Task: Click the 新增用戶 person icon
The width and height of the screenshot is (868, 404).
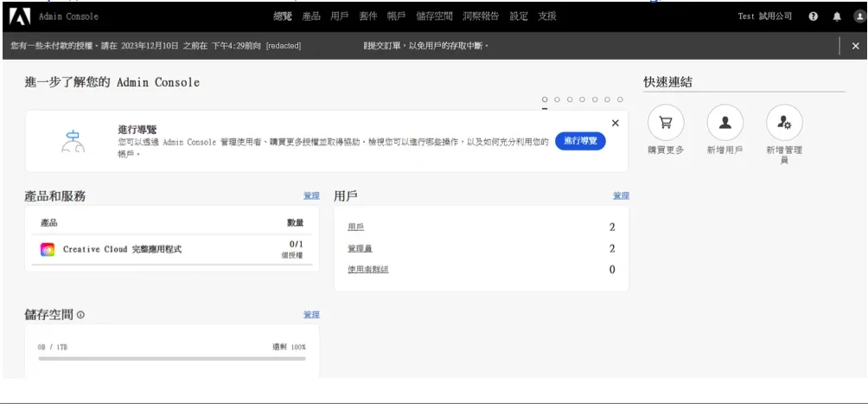Action: click(725, 123)
